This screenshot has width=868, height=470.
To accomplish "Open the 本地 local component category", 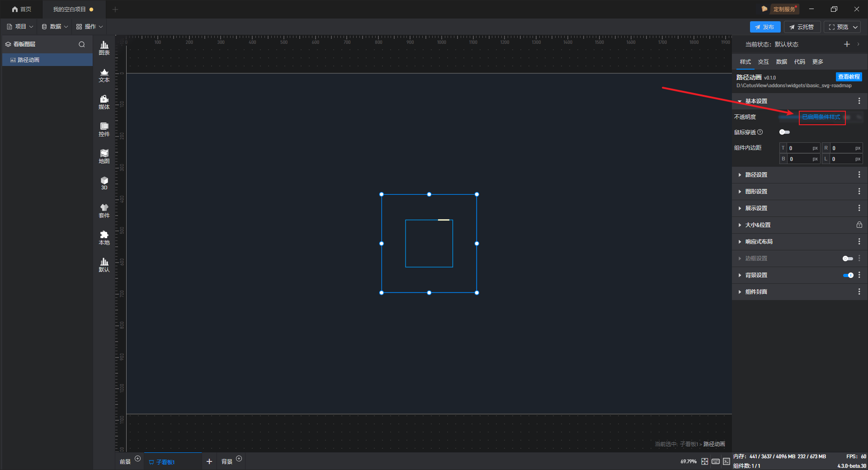I will [104, 238].
